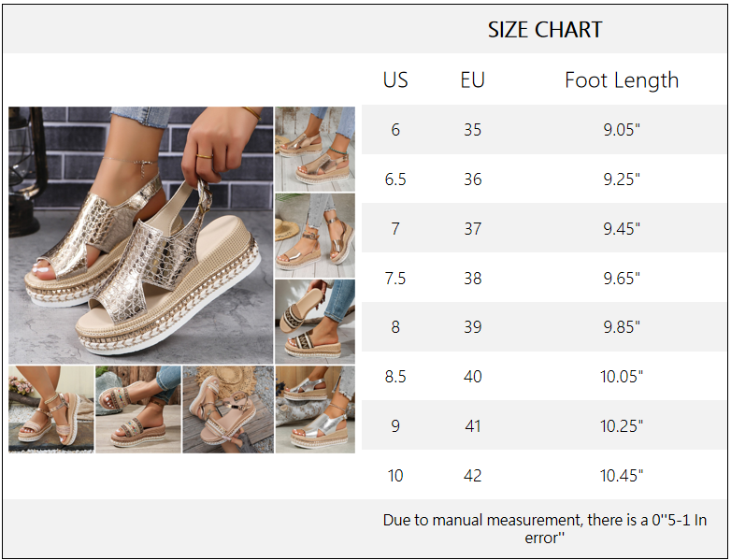Open the black patterned slide sandal thumbnail
Viewport: 731px width, 560px height.
tap(315, 321)
